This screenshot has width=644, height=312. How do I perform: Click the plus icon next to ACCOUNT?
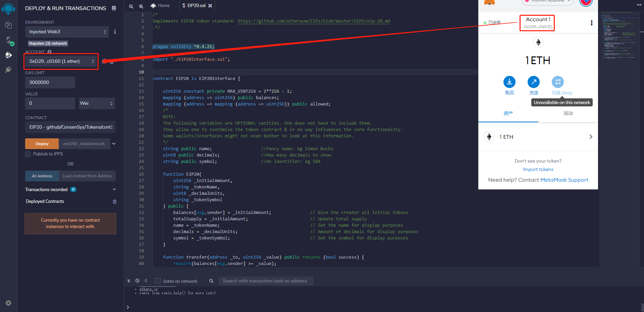[50, 52]
